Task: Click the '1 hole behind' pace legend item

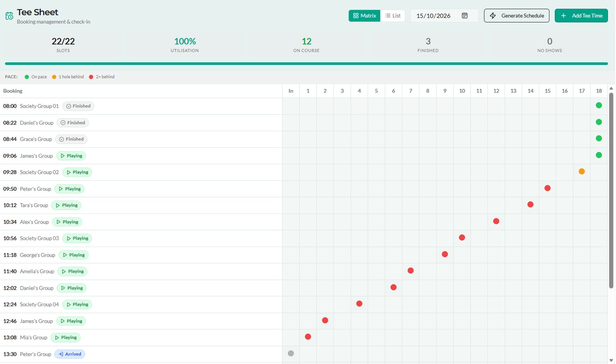Action: coord(68,77)
